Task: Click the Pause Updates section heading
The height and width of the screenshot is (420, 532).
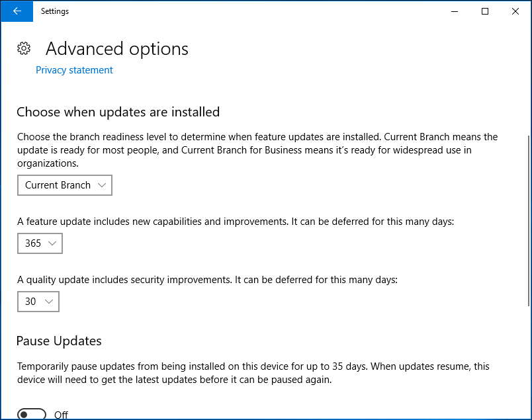Action: pyautogui.click(x=59, y=341)
